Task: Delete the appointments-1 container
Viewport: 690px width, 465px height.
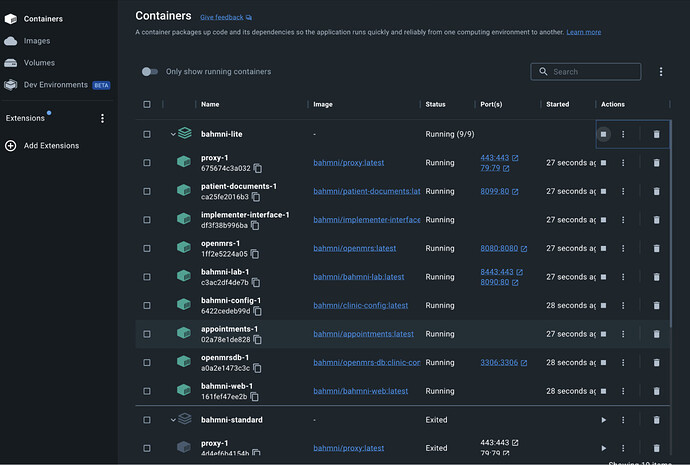Action: [656, 334]
